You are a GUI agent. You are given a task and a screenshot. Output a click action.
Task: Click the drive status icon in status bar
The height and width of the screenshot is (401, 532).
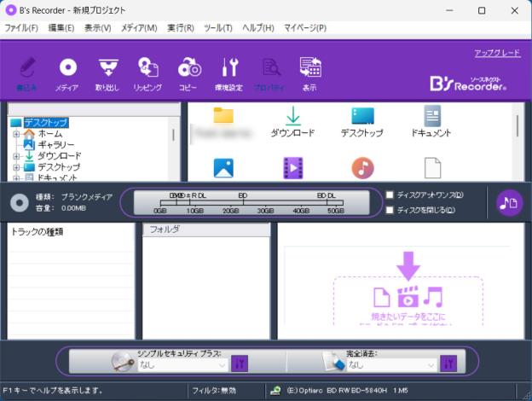click(x=275, y=391)
